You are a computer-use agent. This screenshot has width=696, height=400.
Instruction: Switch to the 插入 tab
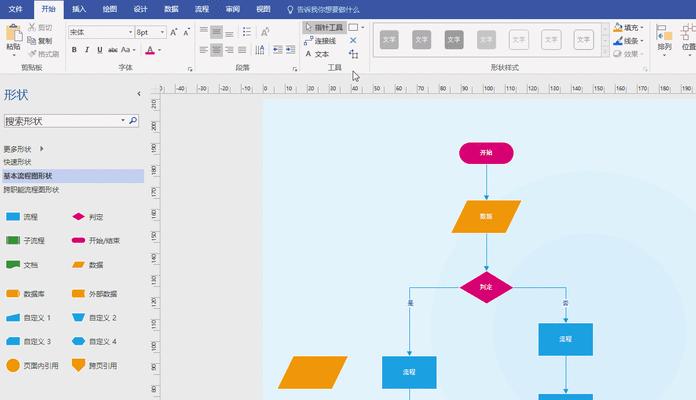79,9
